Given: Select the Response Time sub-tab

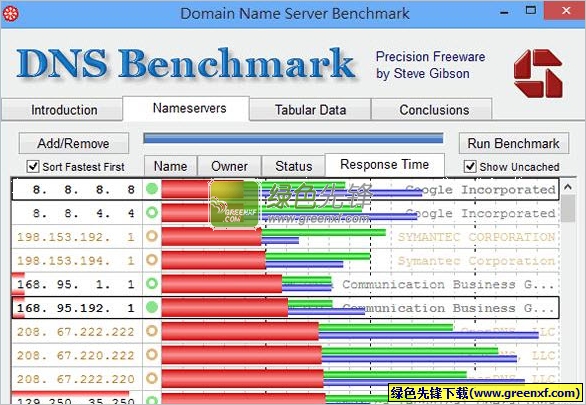Looking at the screenshot, I should click(385, 164).
